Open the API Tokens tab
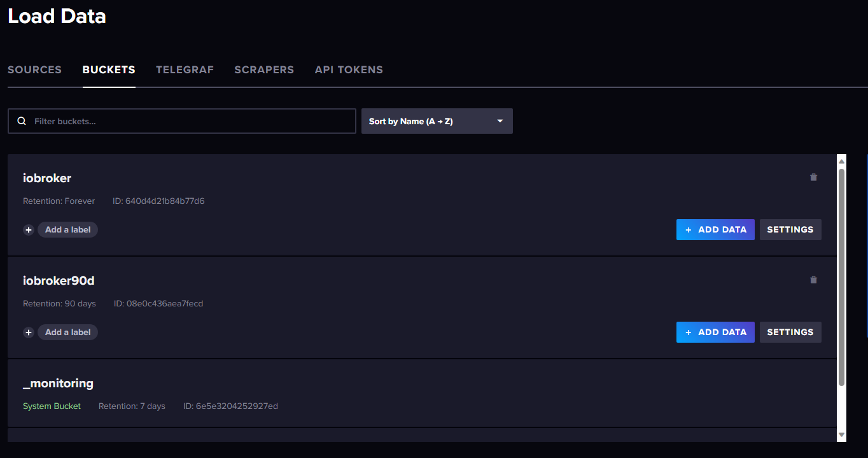Image resolution: width=868 pixels, height=458 pixels. (349, 70)
